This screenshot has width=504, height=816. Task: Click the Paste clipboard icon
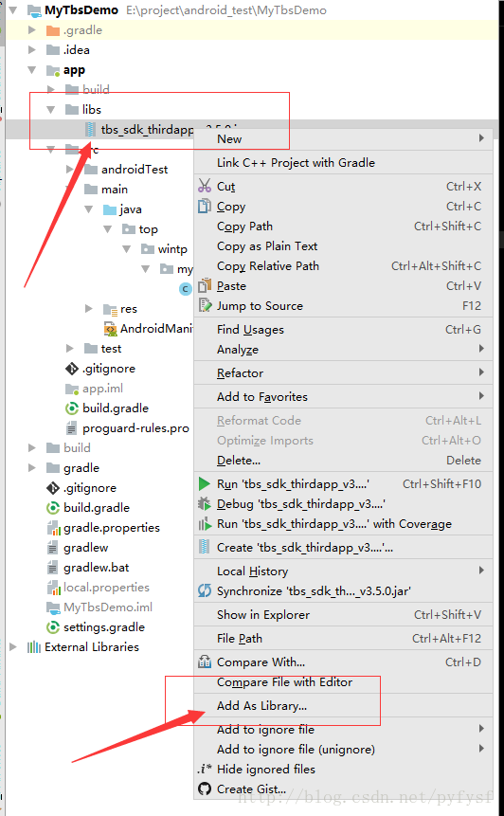click(x=205, y=285)
